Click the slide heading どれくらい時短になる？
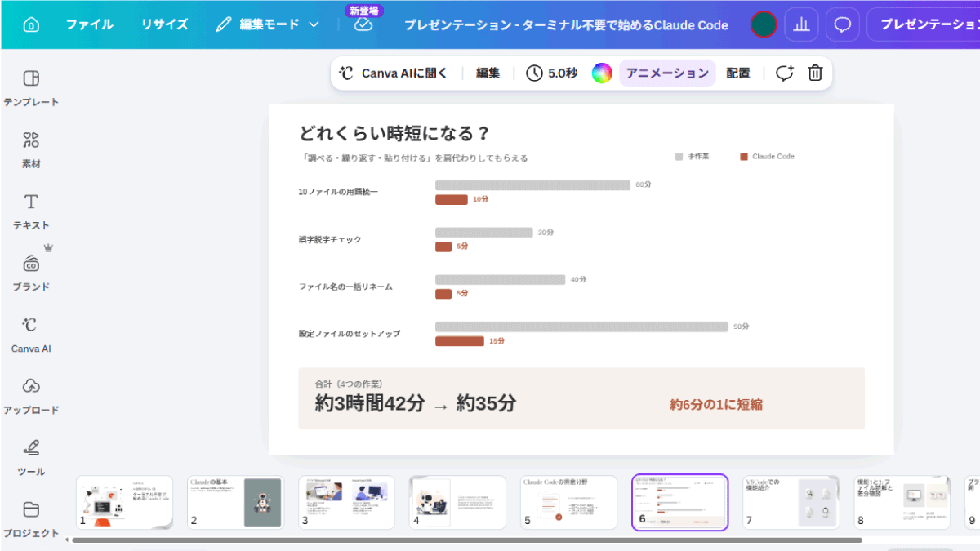Image resolution: width=980 pixels, height=551 pixels. click(x=394, y=134)
